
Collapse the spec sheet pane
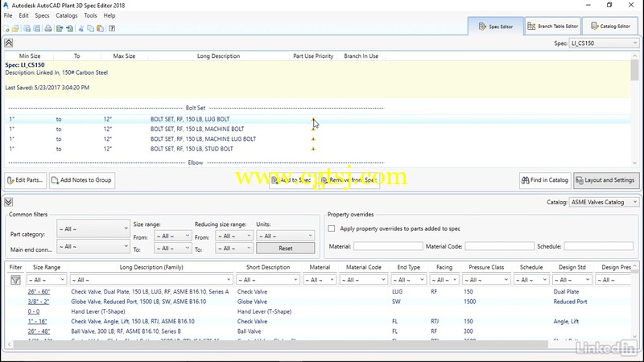9,43
